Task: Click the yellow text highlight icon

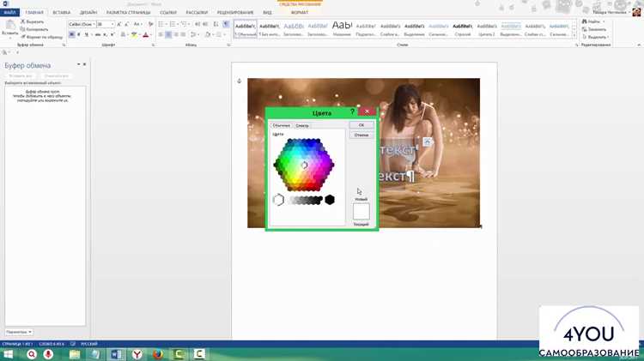Action: pos(134,35)
